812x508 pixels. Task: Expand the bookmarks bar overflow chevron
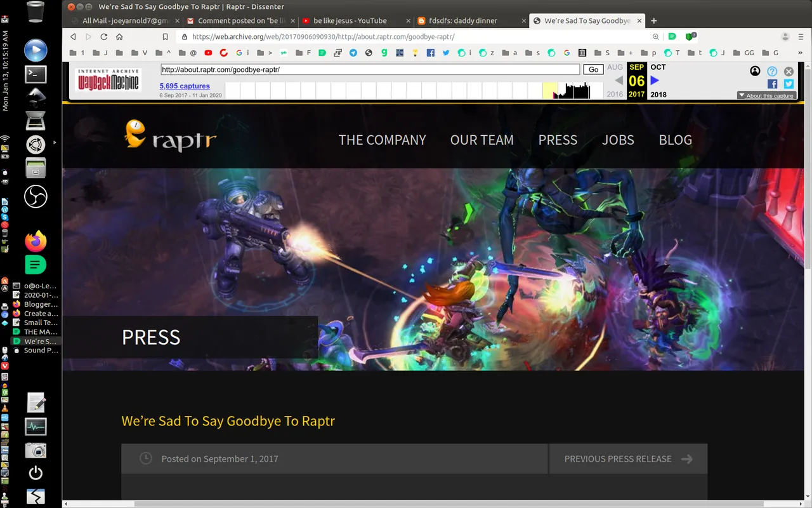801,53
